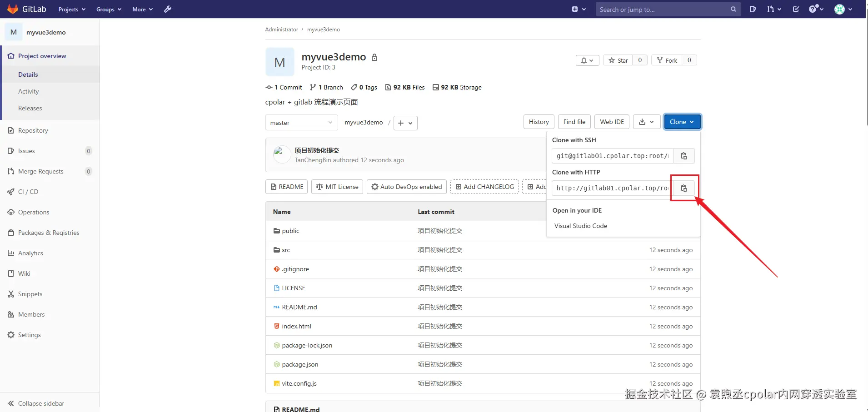Click the myvue3demo project avatar in sidebar

click(x=14, y=32)
